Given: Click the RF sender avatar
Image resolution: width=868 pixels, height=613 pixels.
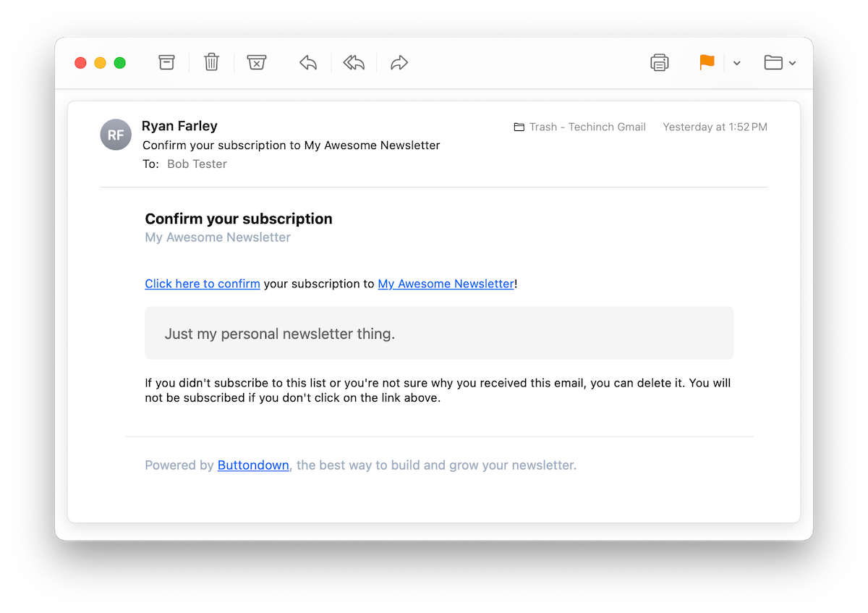Looking at the screenshot, I should point(116,135).
